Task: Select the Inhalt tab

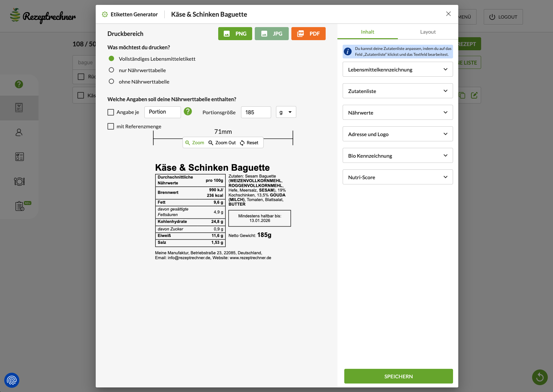Action: [367, 32]
